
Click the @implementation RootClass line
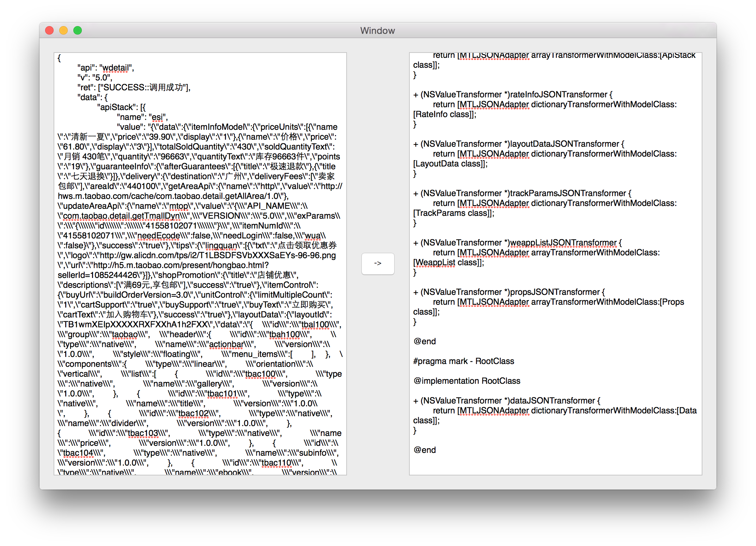[x=467, y=381]
